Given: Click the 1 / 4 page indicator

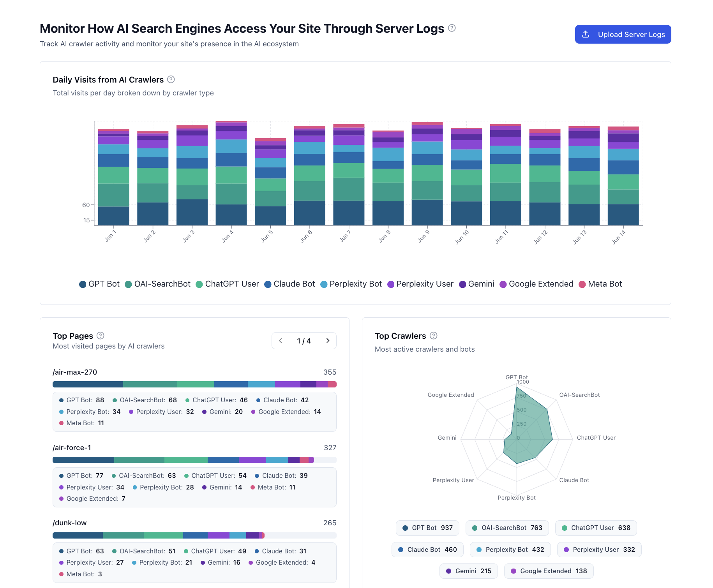Looking at the screenshot, I should tap(304, 340).
